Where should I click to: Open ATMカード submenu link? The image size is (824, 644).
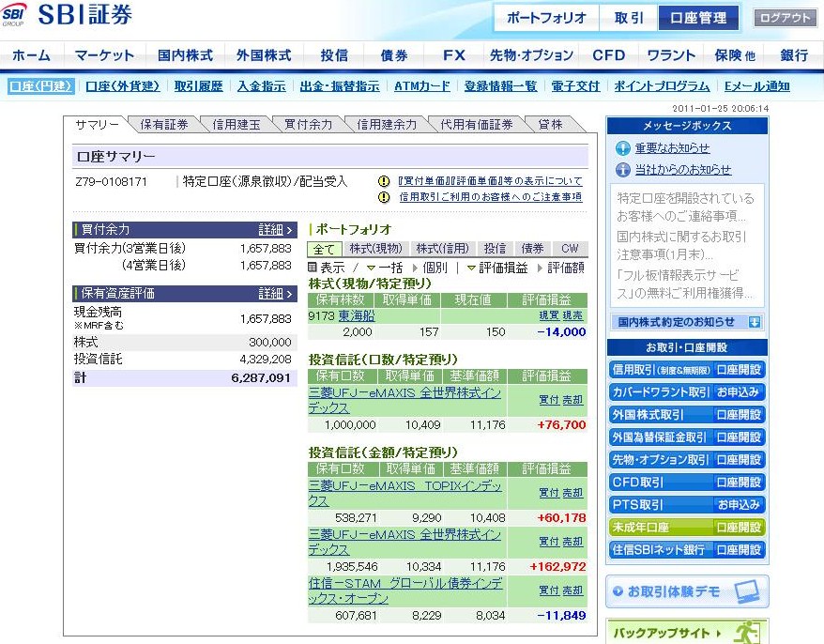coord(422,86)
